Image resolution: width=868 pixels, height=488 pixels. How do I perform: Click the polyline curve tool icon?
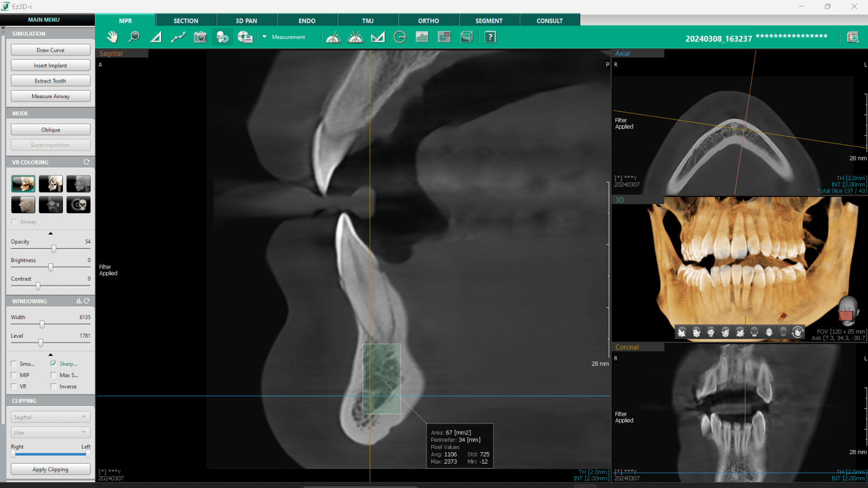[178, 37]
